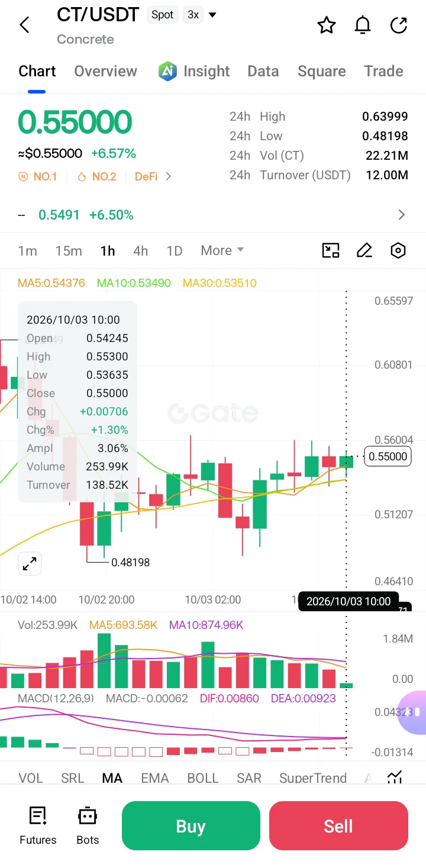
Task: Toggle the MA indicator
Action: click(x=112, y=778)
